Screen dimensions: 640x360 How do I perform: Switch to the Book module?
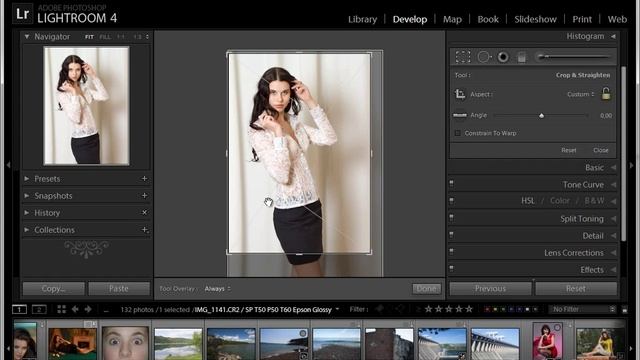click(488, 19)
